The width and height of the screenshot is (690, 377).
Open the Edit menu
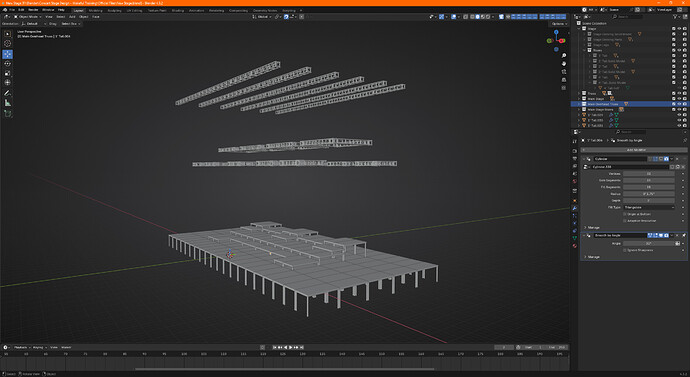[21, 10]
